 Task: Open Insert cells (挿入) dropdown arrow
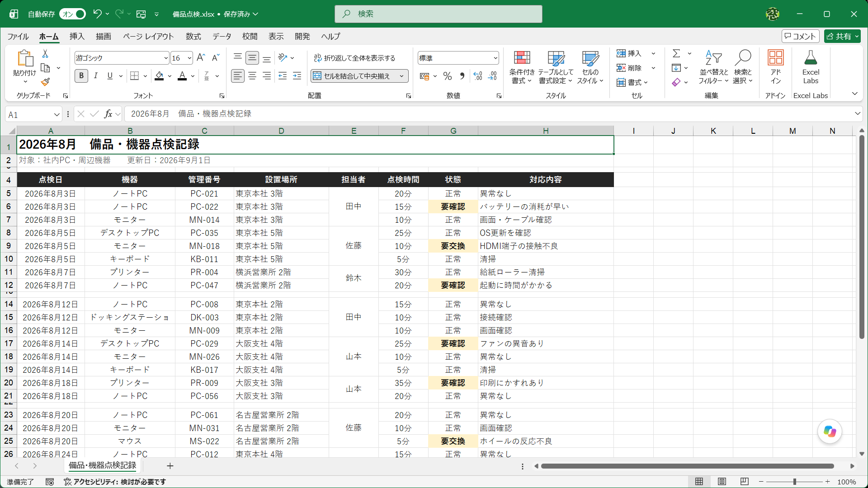point(653,54)
